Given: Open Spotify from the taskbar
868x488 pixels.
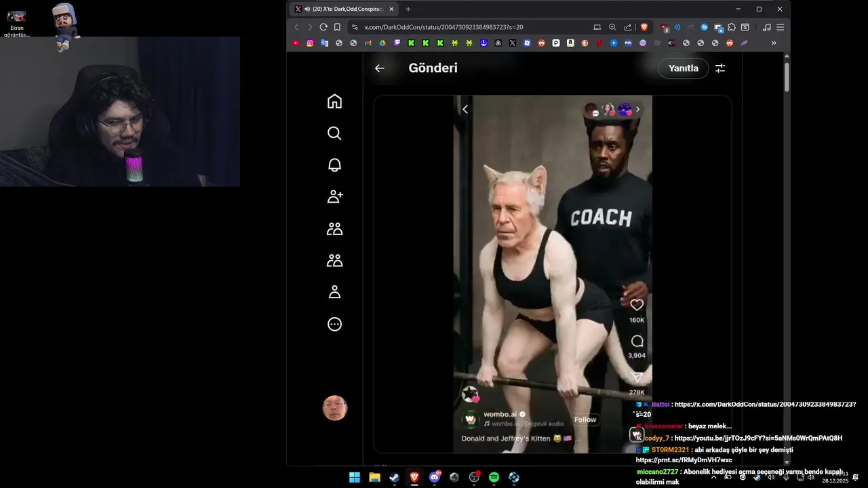Looking at the screenshot, I should point(494,477).
